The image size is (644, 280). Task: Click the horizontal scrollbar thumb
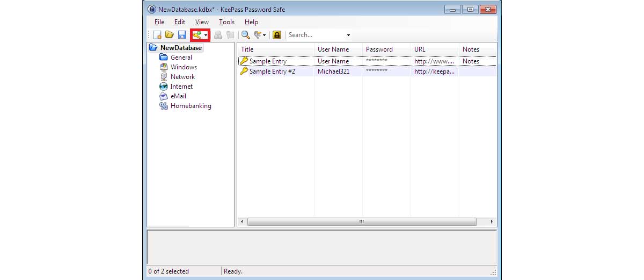[x=362, y=221]
